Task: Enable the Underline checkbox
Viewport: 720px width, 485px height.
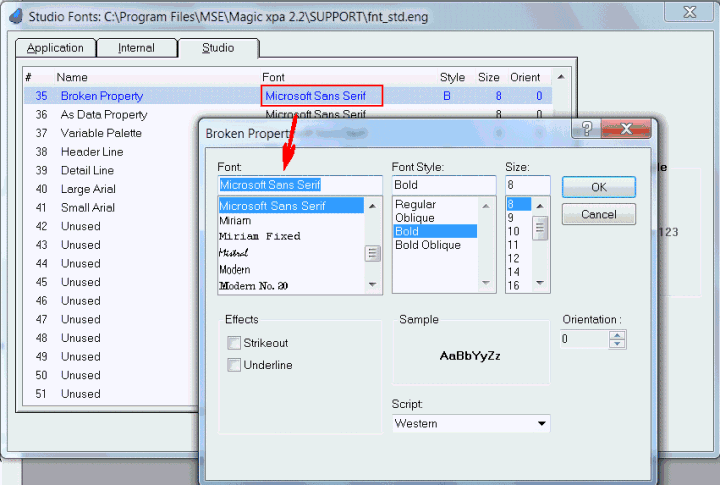Action: tap(234, 365)
